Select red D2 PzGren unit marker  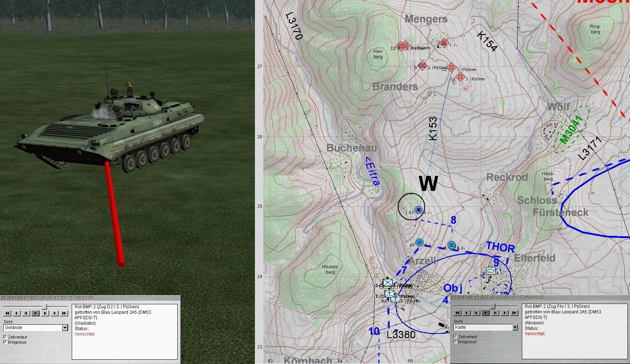pyautogui.click(x=400, y=46)
